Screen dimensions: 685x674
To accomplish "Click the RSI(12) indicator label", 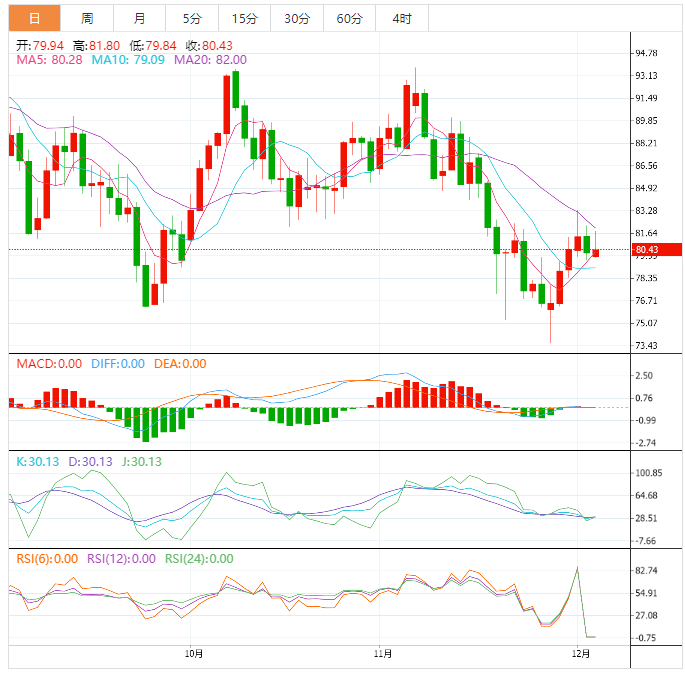I will tap(121, 559).
